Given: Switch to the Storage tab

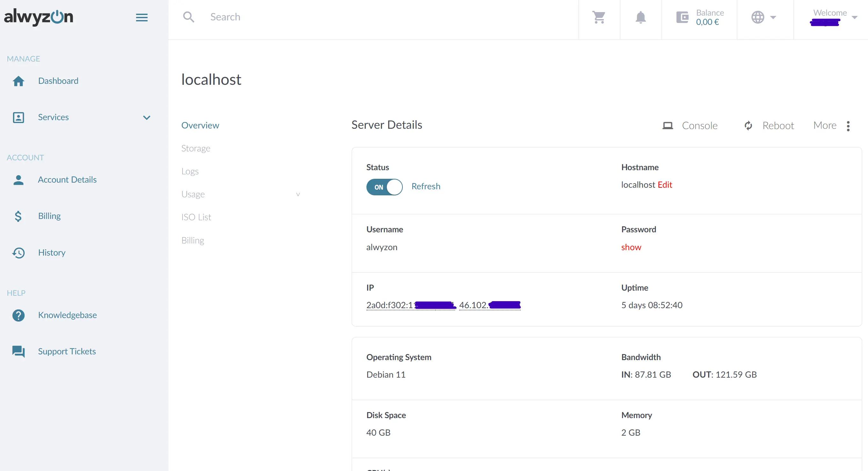Looking at the screenshot, I should [195, 148].
